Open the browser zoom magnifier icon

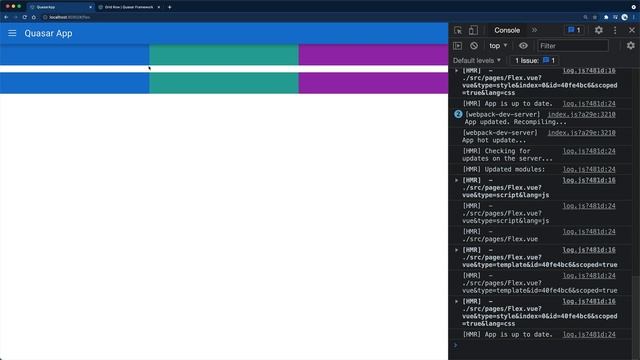click(585, 17)
